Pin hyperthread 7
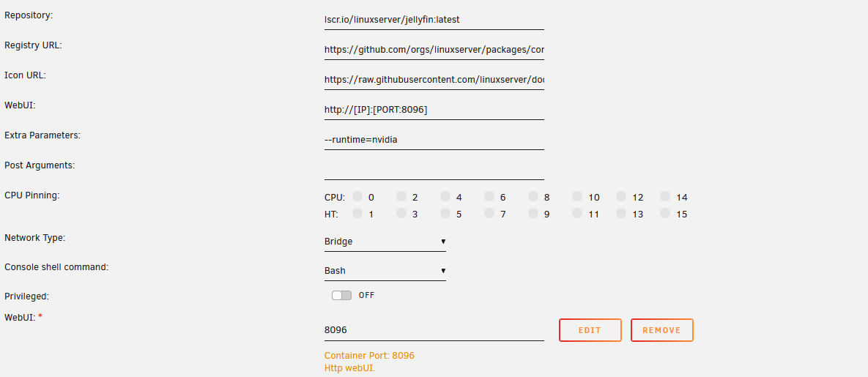The image size is (868, 377). (x=489, y=213)
